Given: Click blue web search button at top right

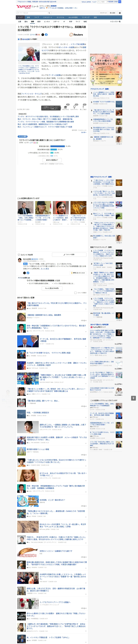Looking at the screenshot, I should click(120, 2).
